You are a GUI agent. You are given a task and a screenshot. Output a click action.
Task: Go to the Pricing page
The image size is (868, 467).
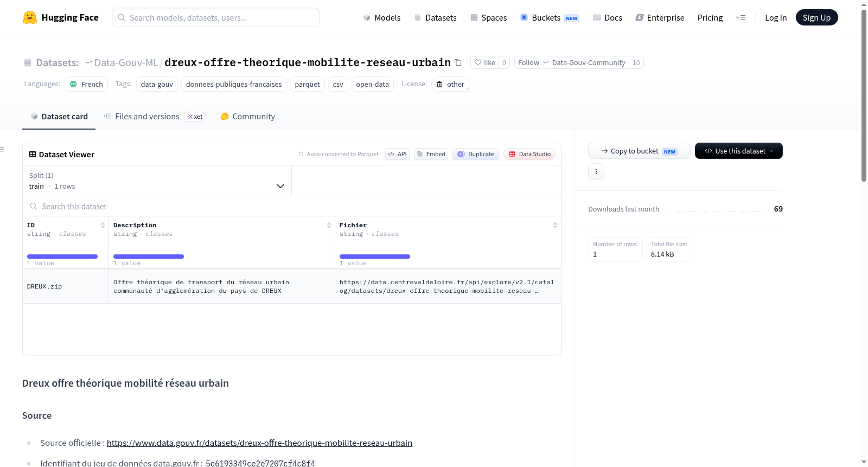710,17
